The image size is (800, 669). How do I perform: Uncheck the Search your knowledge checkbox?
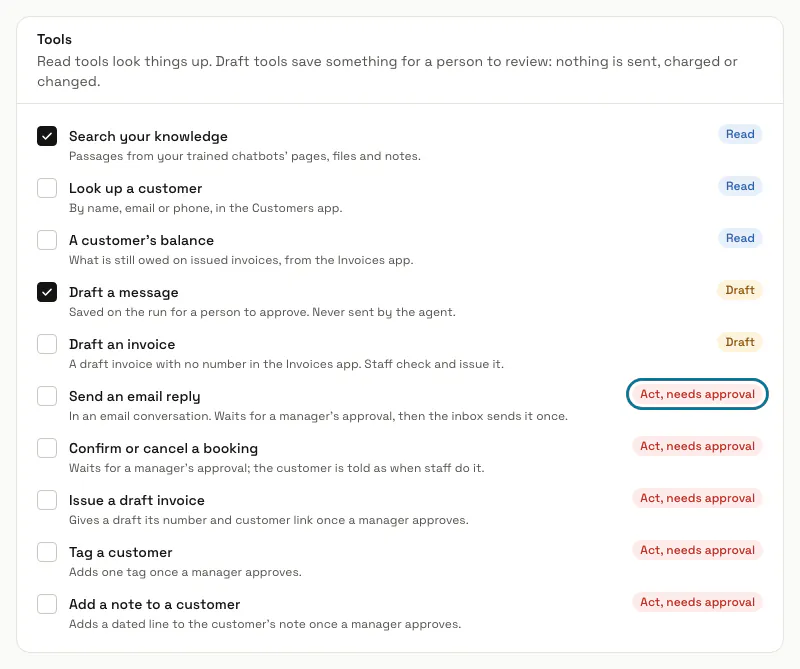click(x=47, y=136)
